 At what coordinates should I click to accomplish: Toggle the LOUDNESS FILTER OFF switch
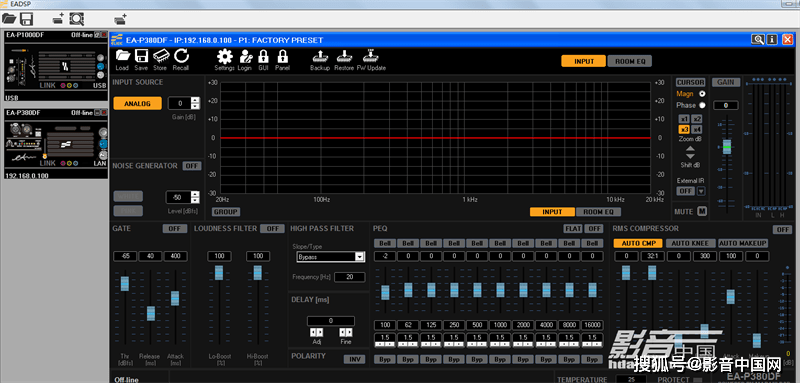272,228
